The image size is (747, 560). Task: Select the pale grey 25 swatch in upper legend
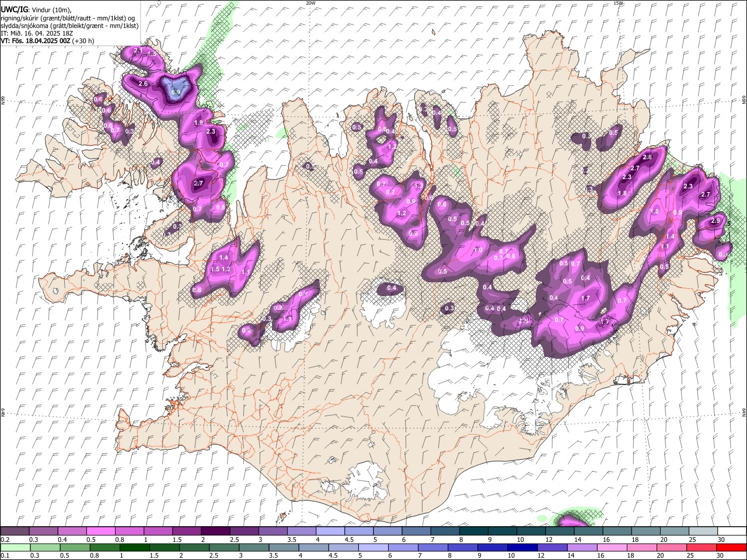703,531
